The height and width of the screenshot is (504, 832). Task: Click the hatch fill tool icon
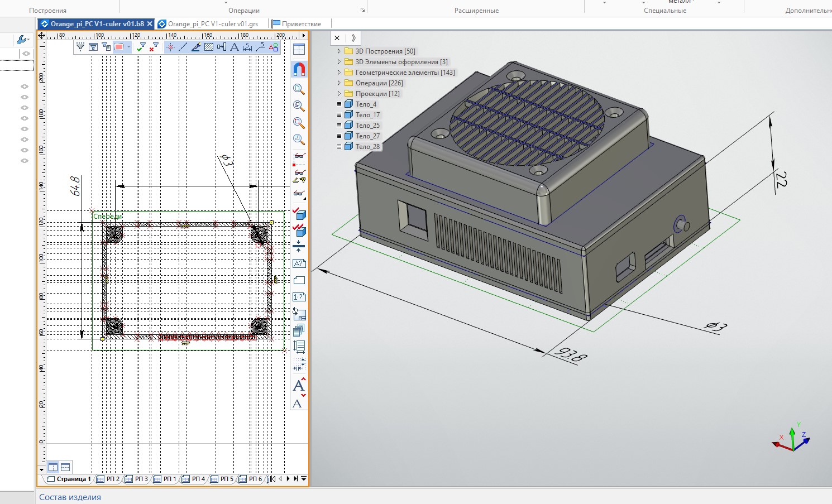(209, 47)
